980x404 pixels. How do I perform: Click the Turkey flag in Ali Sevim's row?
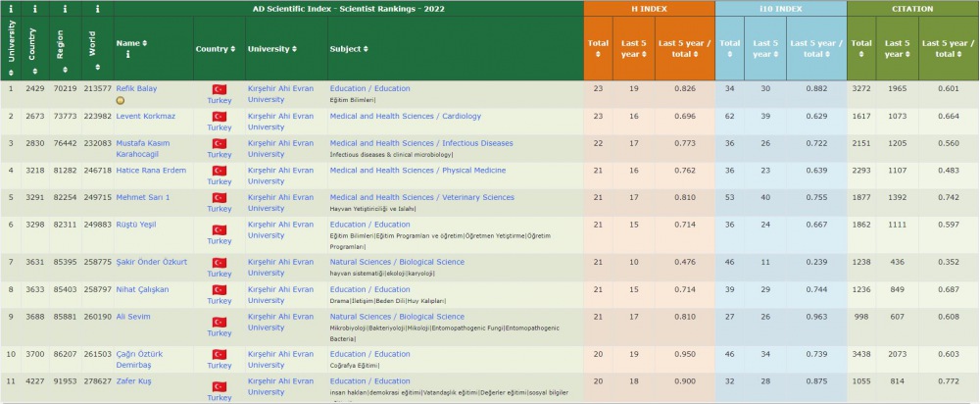[x=220, y=322]
